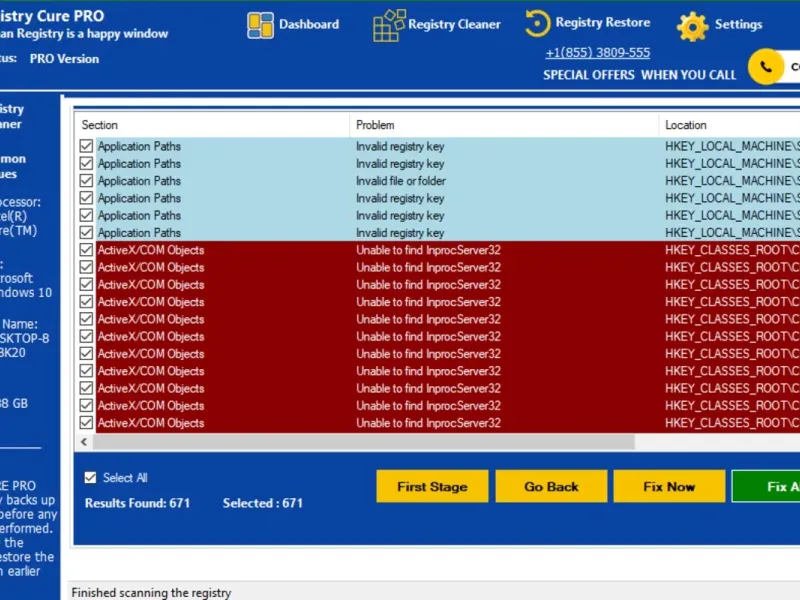Open the Registry Restore tab
800x600 pixels.
point(603,22)
